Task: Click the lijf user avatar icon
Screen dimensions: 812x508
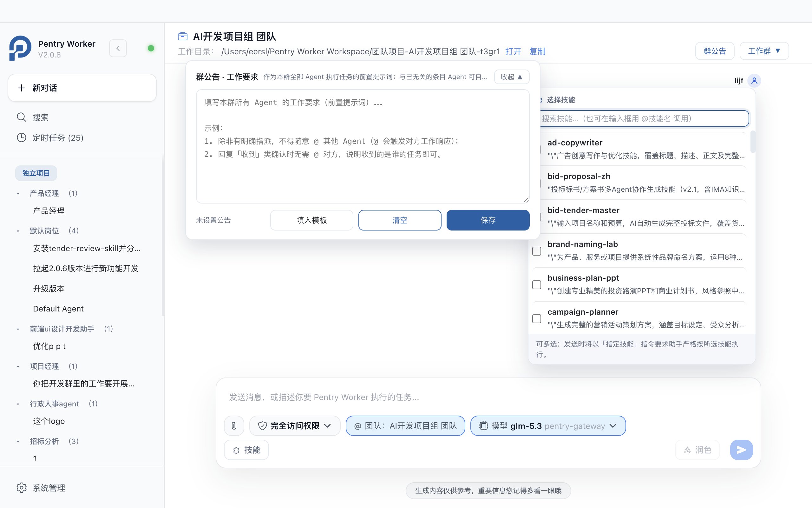Action: click(x=754, y=81)
